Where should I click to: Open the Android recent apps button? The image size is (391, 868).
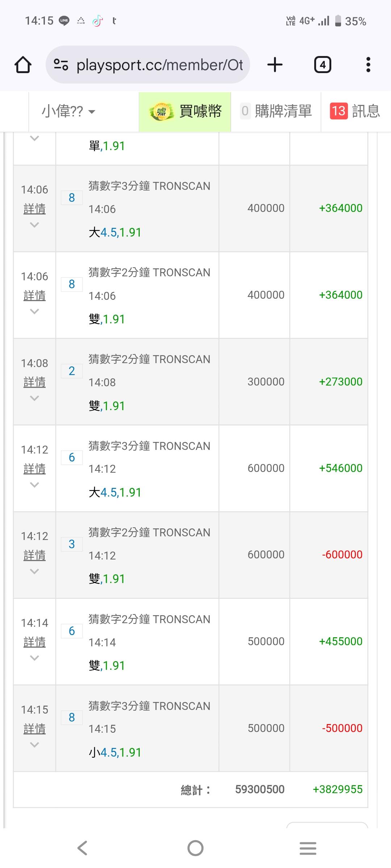pyautogui.click(x=308, y=848)
